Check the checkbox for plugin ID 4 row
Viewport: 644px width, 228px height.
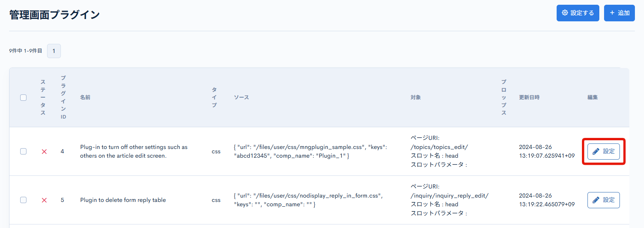pos(23,151)
